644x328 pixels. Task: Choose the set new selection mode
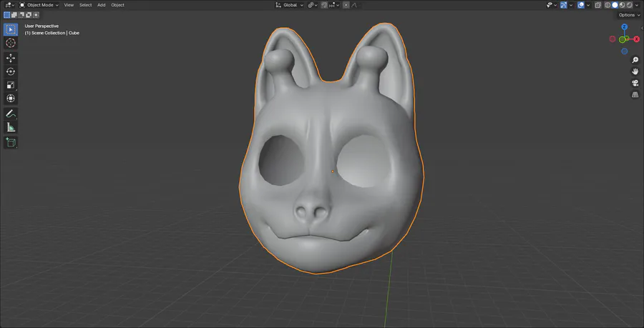pyautogui.click(x=7, y=15)
